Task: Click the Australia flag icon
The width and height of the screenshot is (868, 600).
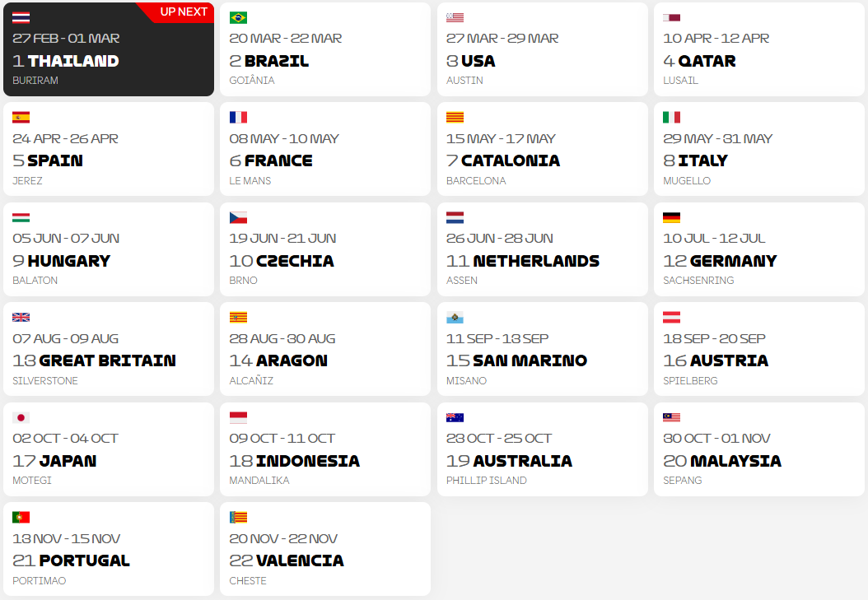Action: pyautogui.click(x=453, y=417)
